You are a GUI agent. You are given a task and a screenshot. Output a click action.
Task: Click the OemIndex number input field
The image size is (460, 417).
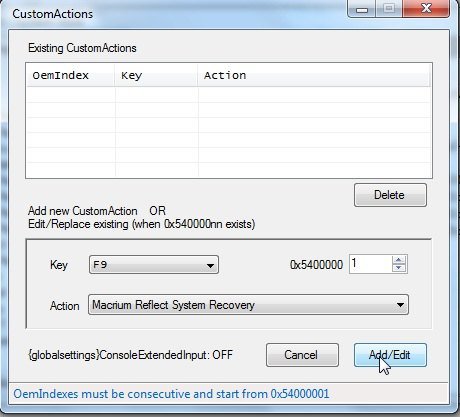point(370,264)
